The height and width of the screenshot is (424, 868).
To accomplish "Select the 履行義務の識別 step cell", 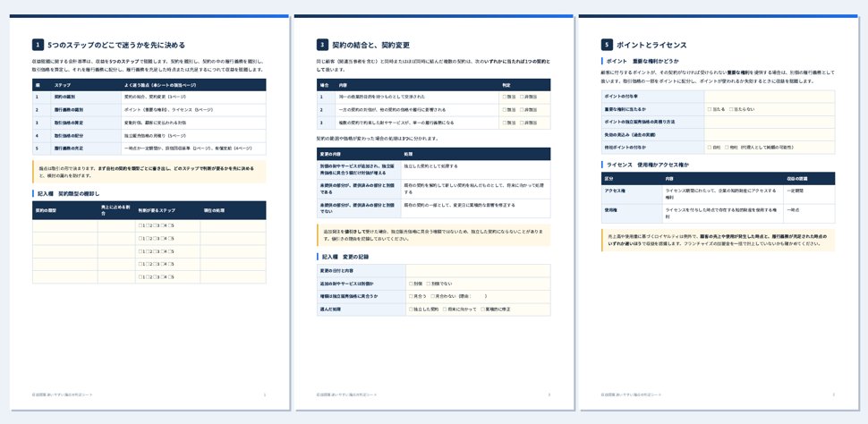I will (85, 110).
